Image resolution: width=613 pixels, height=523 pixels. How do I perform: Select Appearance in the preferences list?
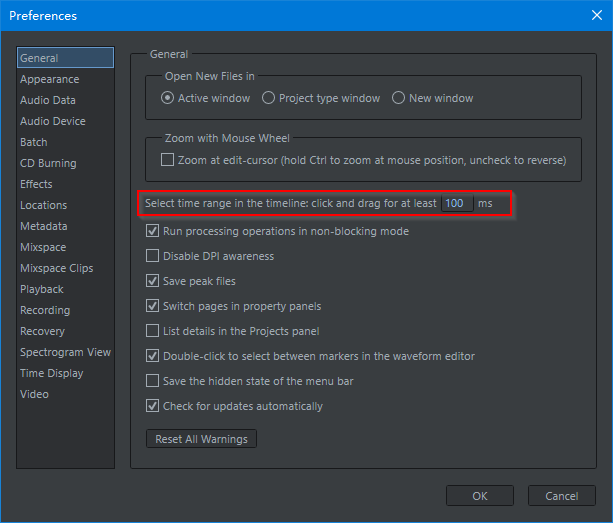[x=49, y=79]
